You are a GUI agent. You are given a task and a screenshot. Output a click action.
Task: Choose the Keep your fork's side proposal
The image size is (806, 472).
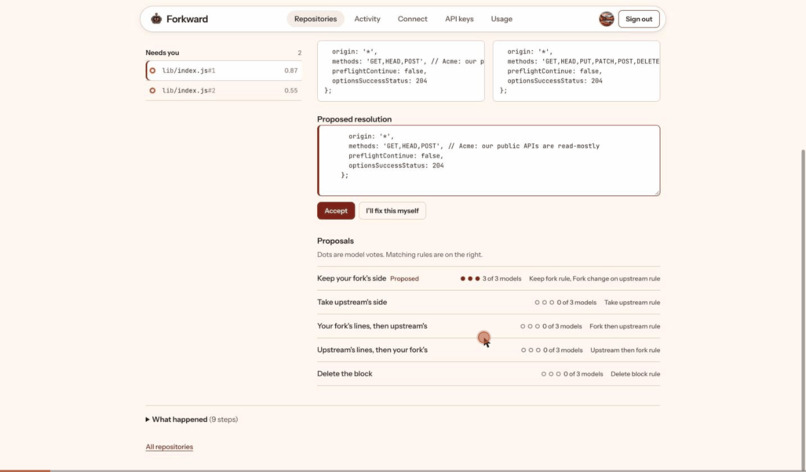click(488, 279)
